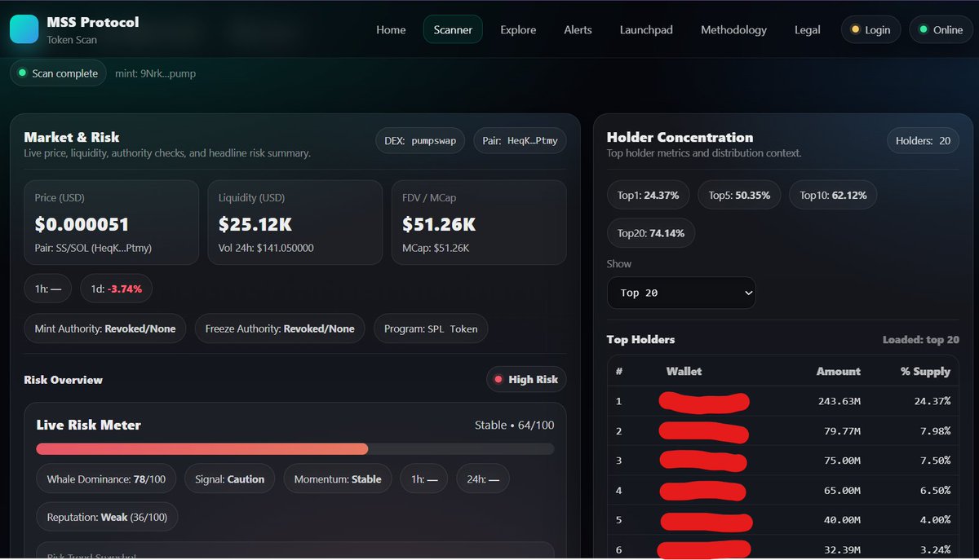Click the Top20 74.14% chip
979x560 pixels.
pos(651,233)
